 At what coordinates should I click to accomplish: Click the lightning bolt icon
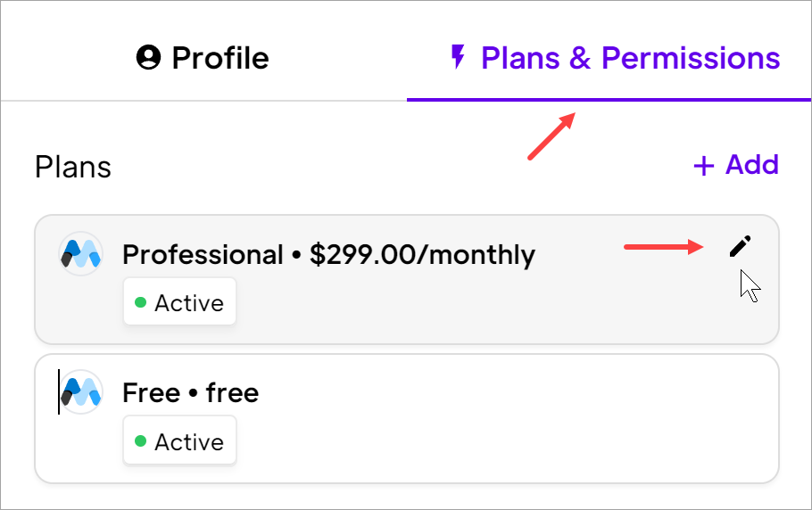pyautogui.click(x=458, y=59)
